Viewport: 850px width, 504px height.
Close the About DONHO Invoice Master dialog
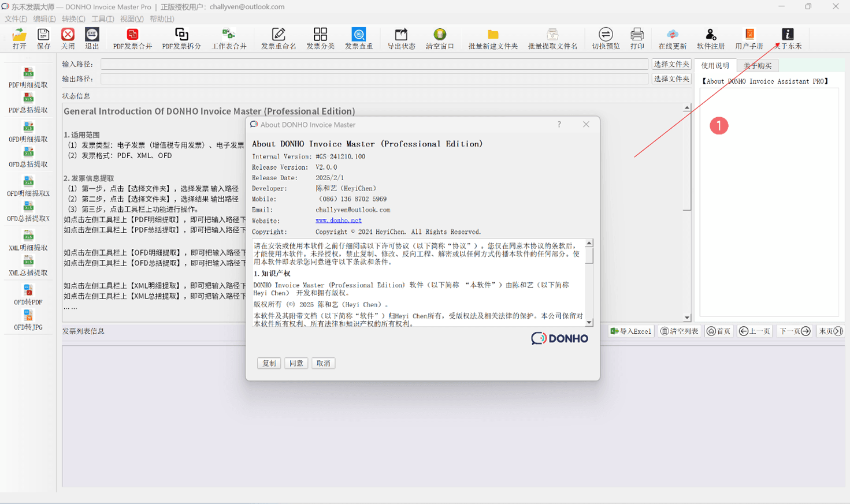[586, 125]
